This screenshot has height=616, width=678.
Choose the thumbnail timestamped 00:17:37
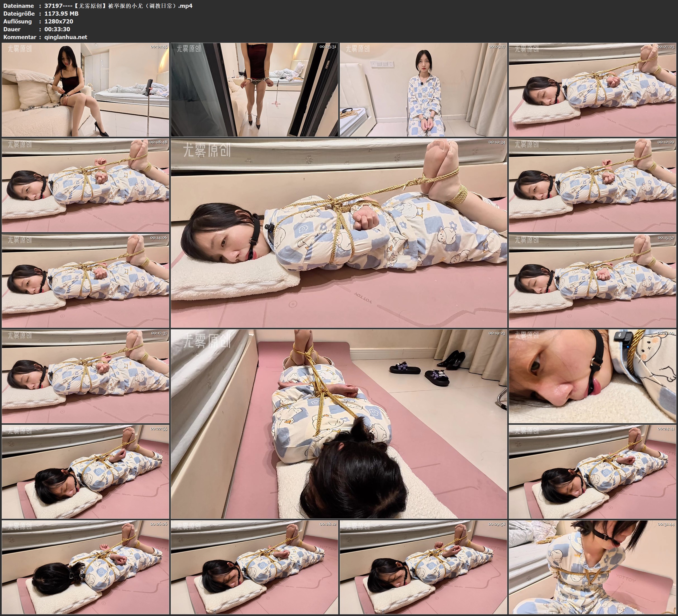(85, 376)
